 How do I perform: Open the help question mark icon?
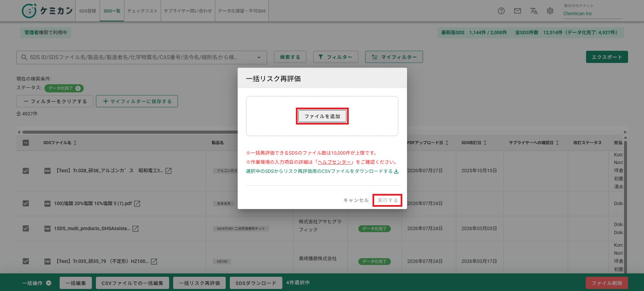[501, 11]
